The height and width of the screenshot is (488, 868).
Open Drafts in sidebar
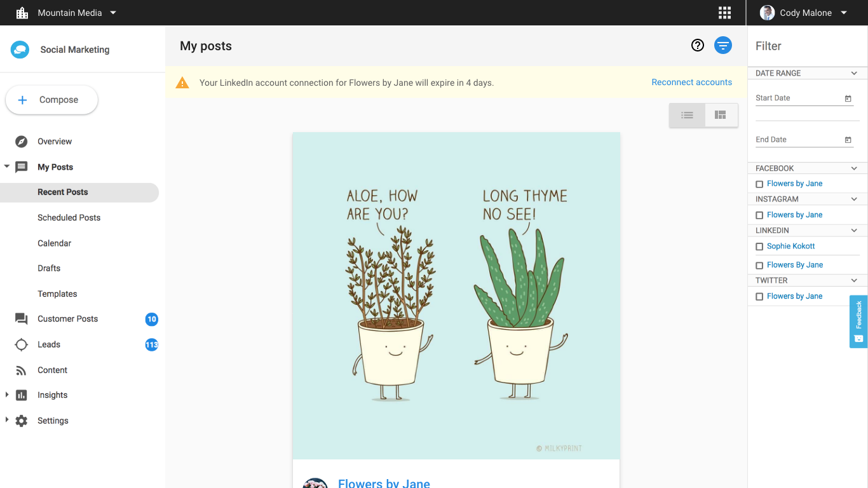point(49,268)
